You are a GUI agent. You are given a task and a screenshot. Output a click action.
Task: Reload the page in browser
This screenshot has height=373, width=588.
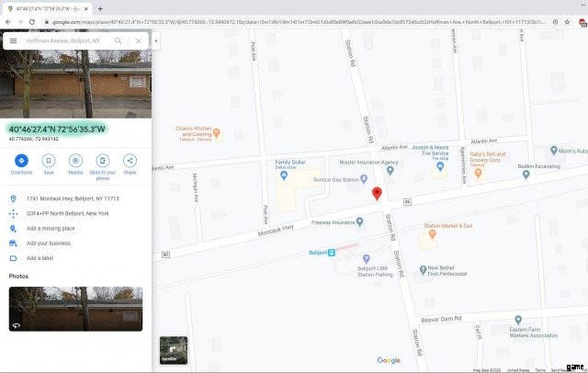click(33, 21)
